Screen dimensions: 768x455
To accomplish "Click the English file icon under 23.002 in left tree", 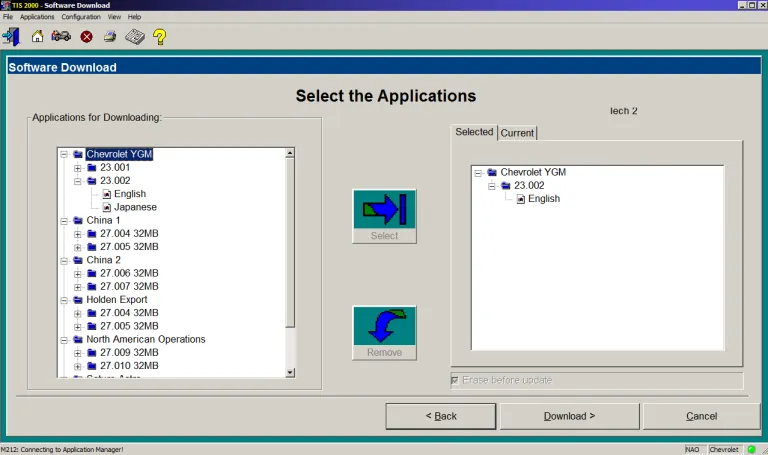I will point(107,194).
